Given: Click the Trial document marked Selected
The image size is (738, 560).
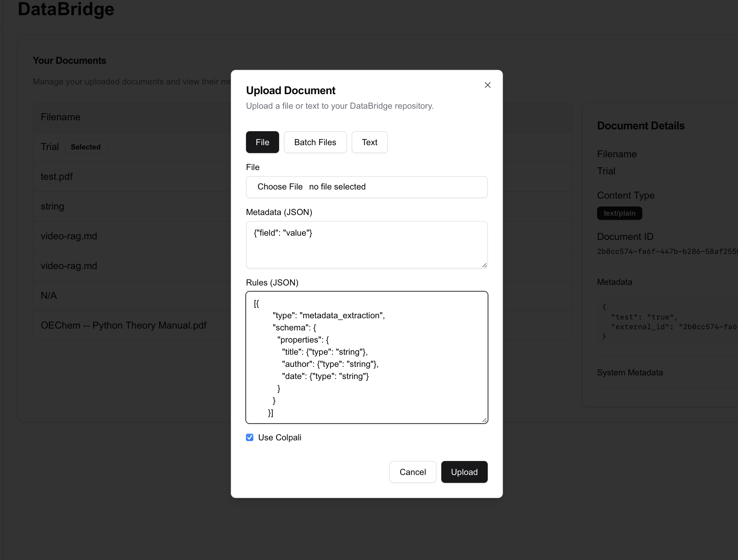Looking at the screenshot, I should [50, 147].
